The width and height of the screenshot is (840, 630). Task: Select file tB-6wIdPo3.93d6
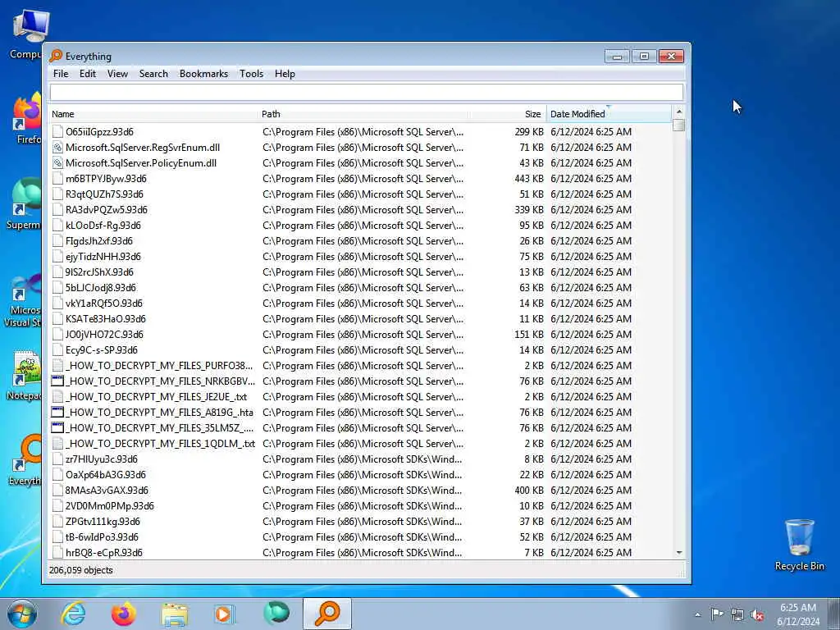pos(101,536)
